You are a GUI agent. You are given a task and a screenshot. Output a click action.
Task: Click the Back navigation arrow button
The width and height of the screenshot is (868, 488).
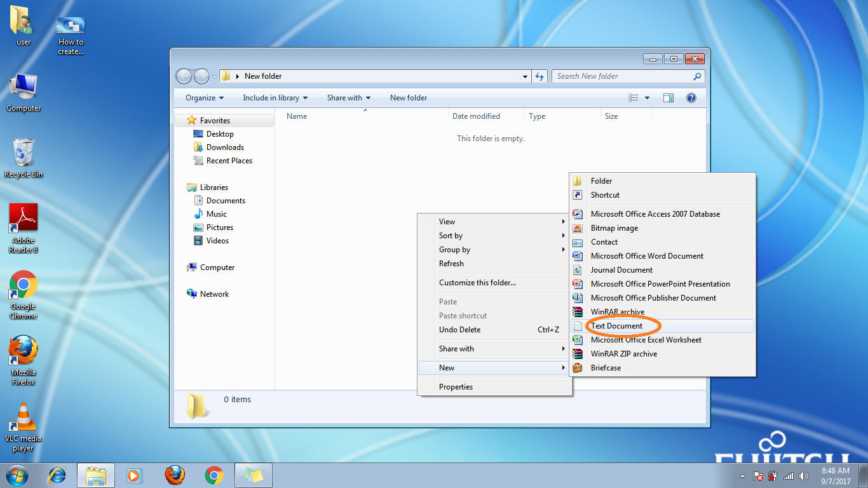coord(184,76)
